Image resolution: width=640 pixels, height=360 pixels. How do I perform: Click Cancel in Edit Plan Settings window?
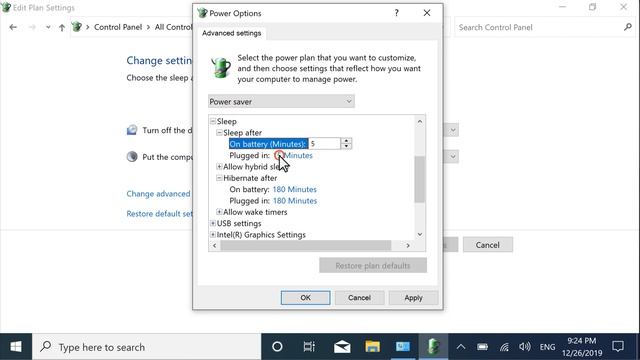coord(487,245)
